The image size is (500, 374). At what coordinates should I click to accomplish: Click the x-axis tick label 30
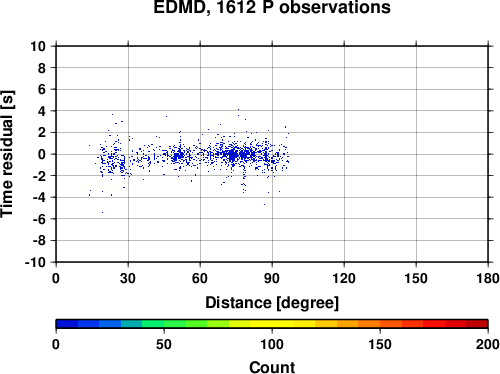(x=128, y=278)
